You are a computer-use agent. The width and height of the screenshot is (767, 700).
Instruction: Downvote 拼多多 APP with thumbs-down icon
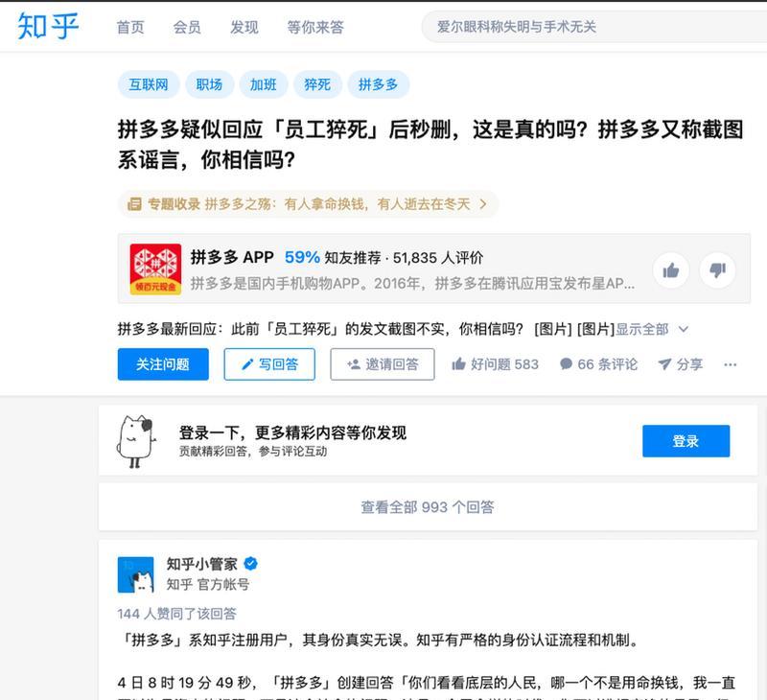click(717, 270)
